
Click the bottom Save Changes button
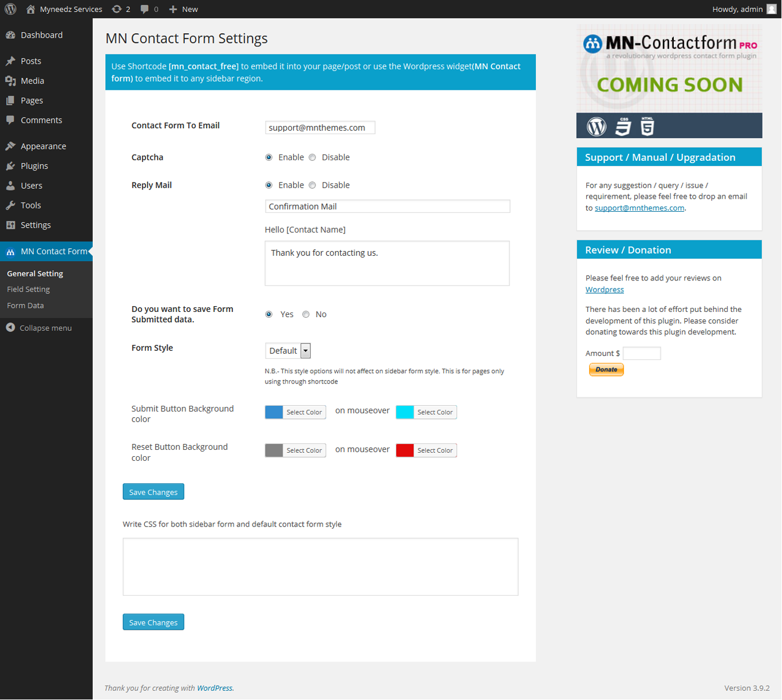[153, 622]
